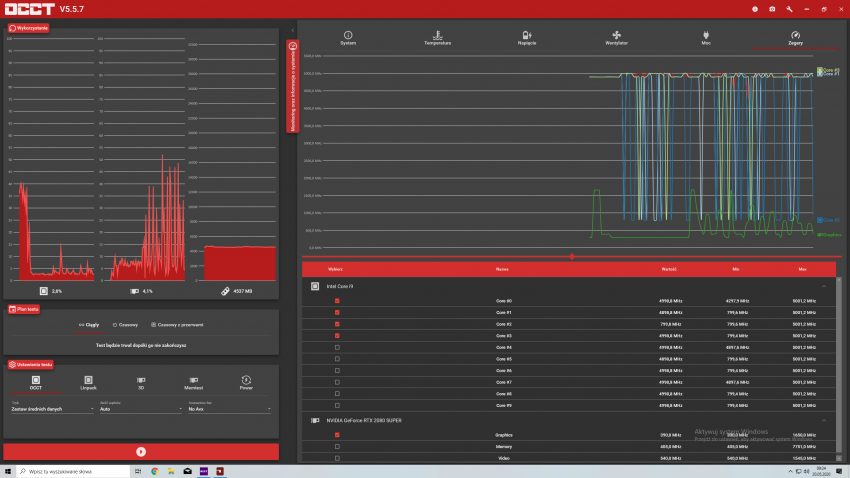Open the thread count Auto dropdown
Image resolution: width=850 pixels, height=478 pixels.
coord(141,409)
